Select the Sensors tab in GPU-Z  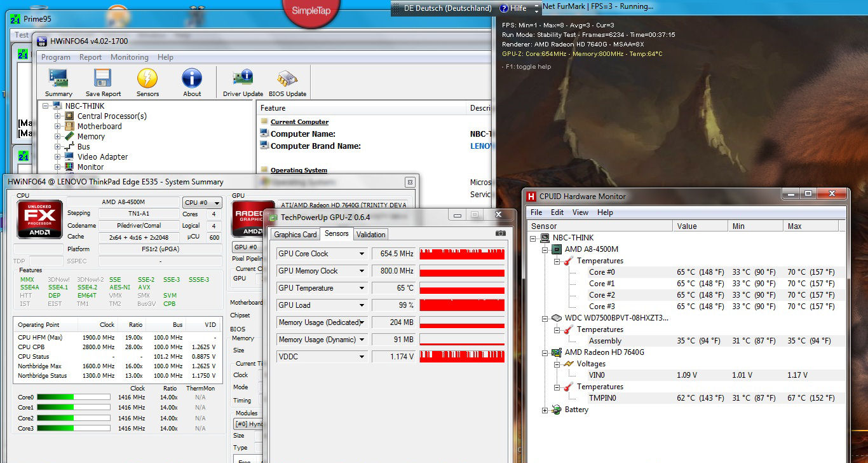[336, 233]
